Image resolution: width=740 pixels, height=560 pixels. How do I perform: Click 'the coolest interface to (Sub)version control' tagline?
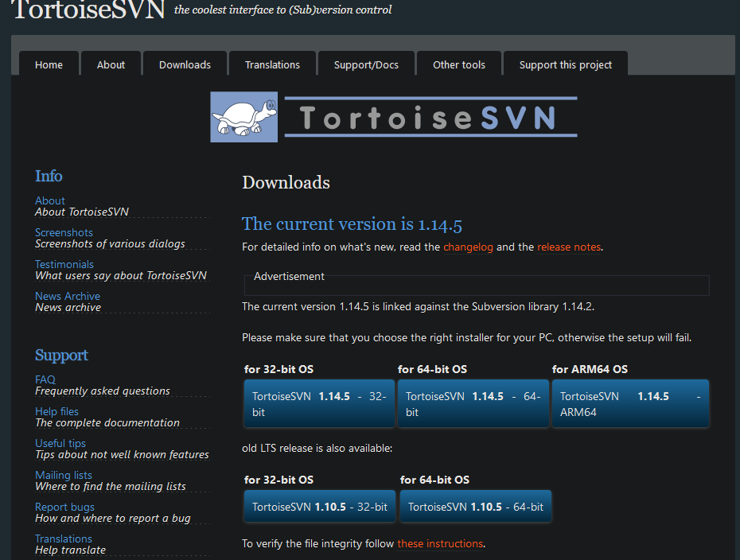point(282,10)
